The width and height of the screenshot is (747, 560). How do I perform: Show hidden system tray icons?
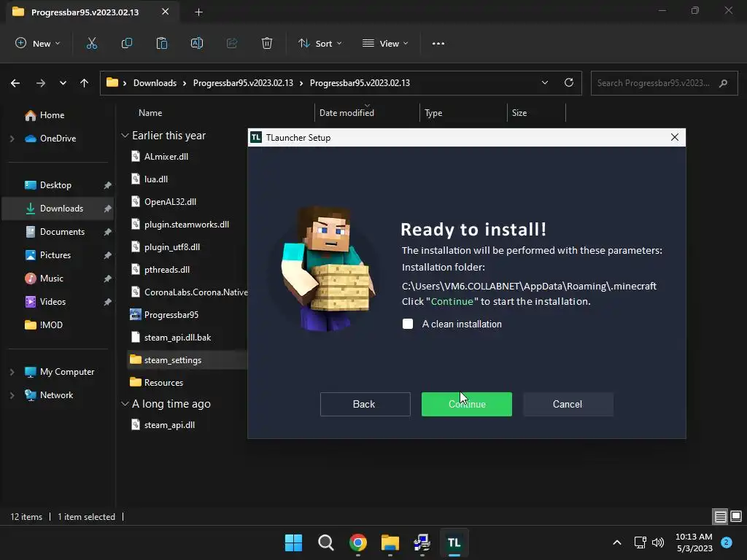pyautogui.click(x=617, y=542)
